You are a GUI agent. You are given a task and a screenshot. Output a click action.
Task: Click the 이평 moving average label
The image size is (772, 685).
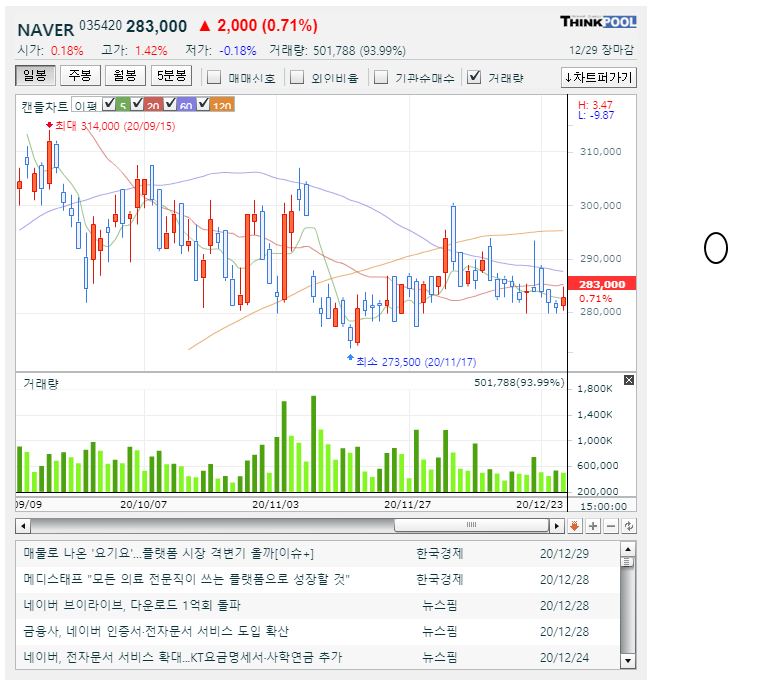click(86, 105)
